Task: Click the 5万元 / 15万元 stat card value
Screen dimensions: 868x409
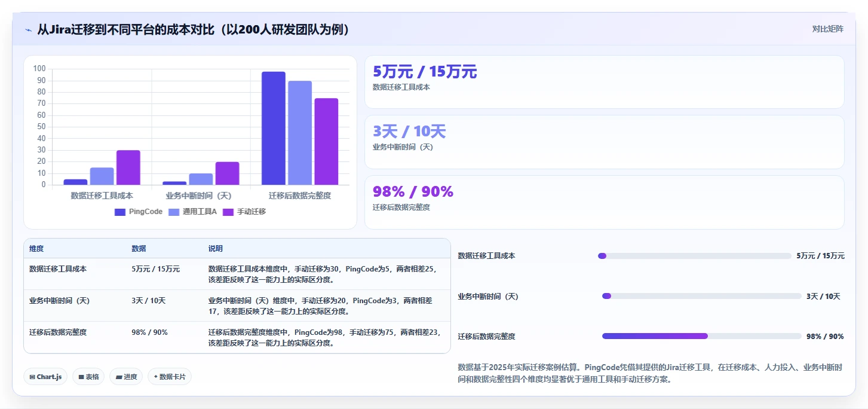Action: (425, 72)
